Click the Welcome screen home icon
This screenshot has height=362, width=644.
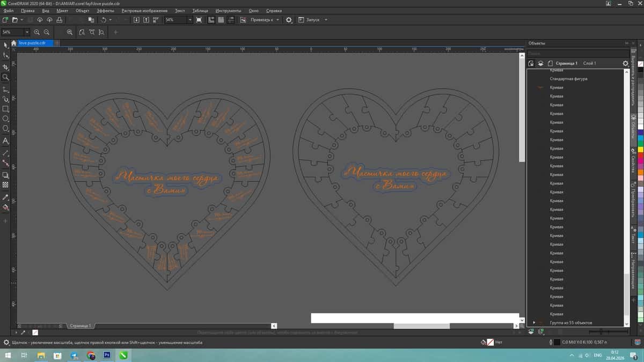pos(15,43)
